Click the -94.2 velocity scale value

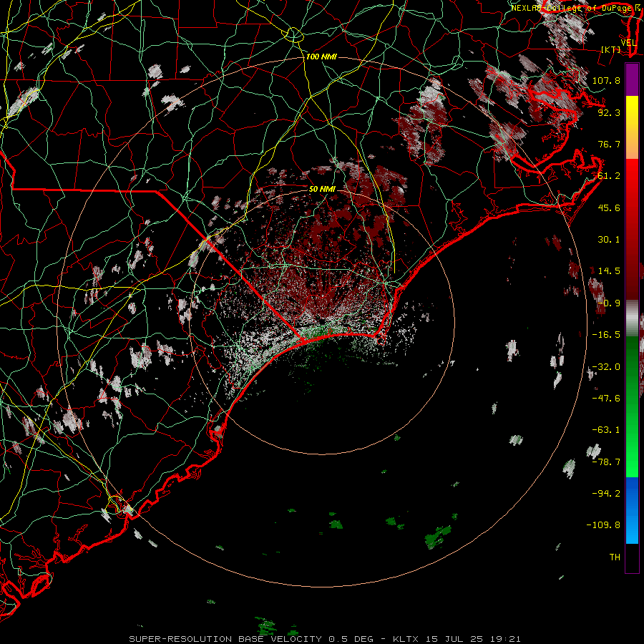point(606,494)
